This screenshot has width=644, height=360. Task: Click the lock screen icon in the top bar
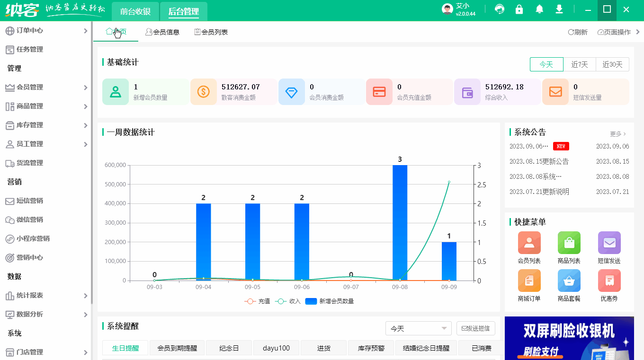point(519,9)
